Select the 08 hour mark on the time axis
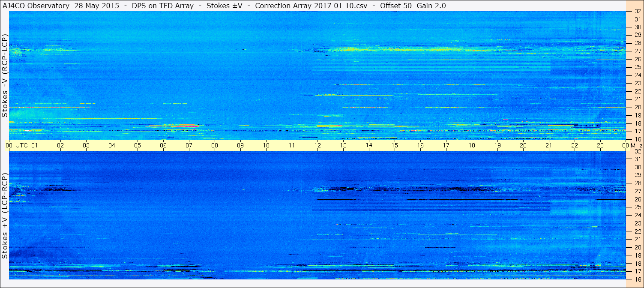 [215, 145]
